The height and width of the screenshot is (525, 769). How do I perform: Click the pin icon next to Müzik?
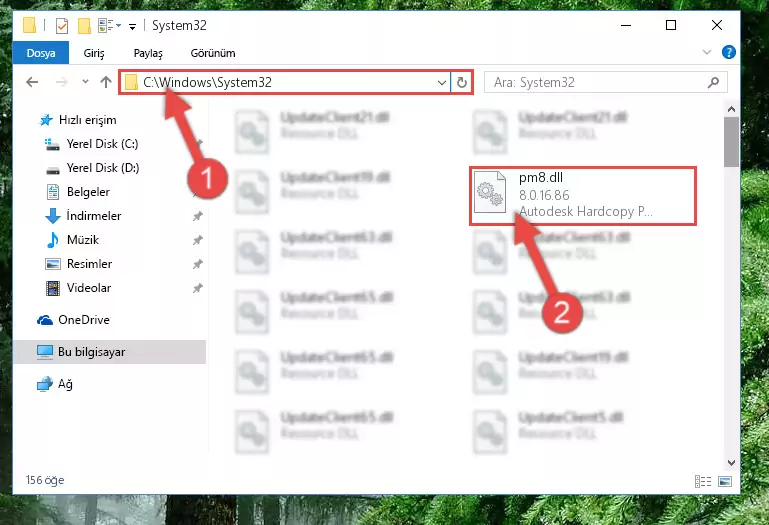pos(198,240)
